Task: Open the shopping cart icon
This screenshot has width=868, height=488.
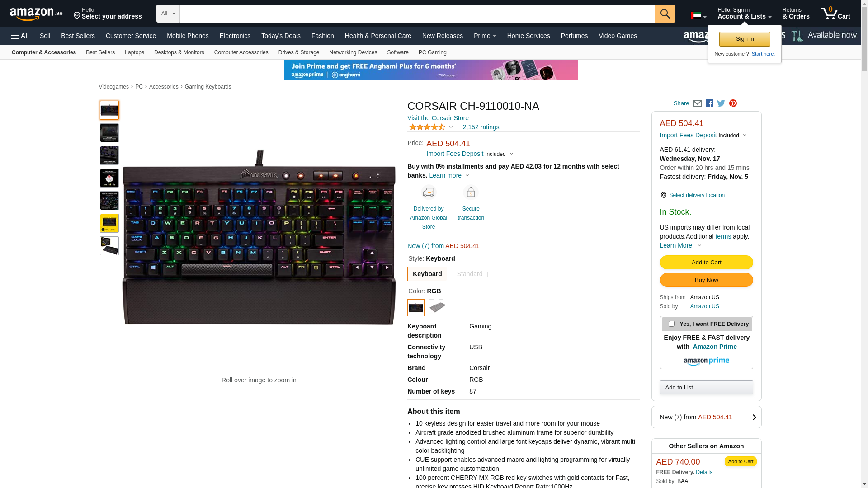Action: (835, 14)
